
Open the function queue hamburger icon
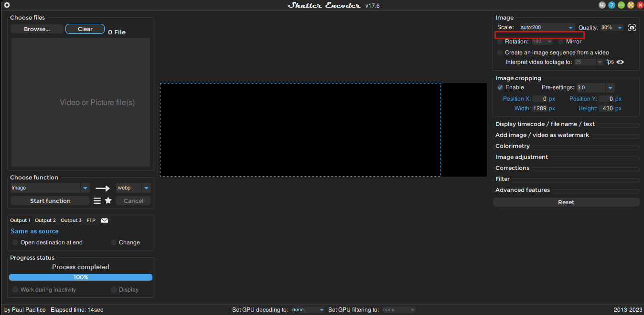coord(97,200)
